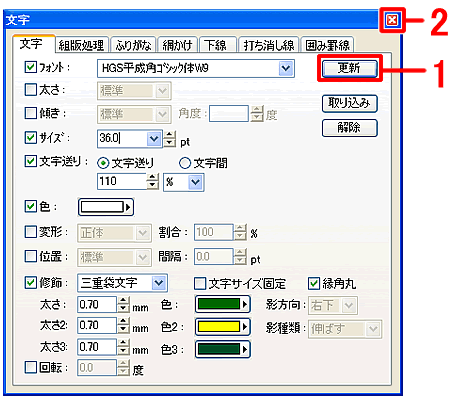Click the spinner for 太さ2 value
Image resolution: width=450 pixels, height=402 pixels.
pyautogui.click(x=123, y=325)
